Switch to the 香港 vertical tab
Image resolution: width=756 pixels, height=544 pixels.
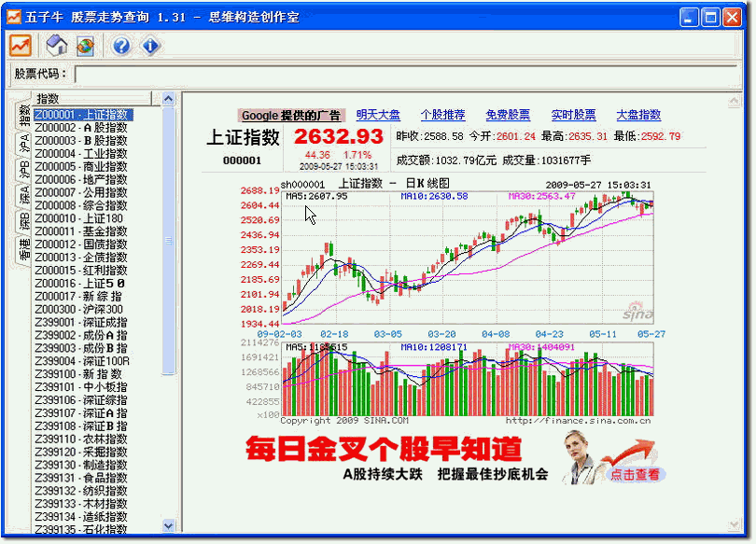click(x=24, y=249)
